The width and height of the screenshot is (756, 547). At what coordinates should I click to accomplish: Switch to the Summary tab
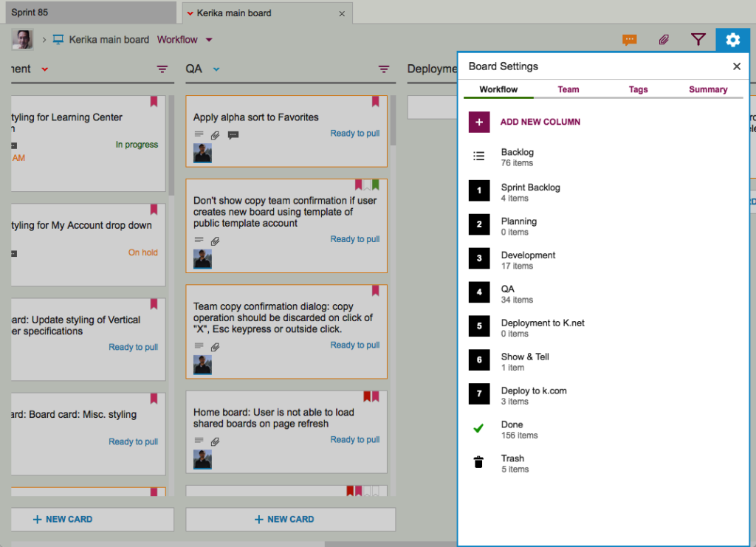point(708,89)
